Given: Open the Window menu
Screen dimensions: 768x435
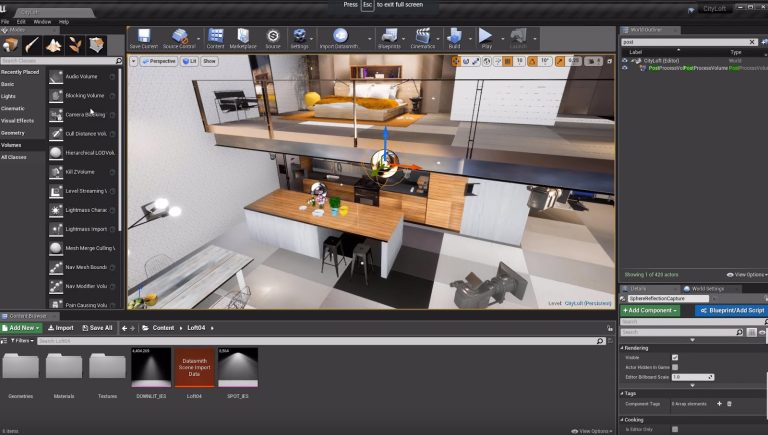Looking at the screenshot, I should [42, 22].
